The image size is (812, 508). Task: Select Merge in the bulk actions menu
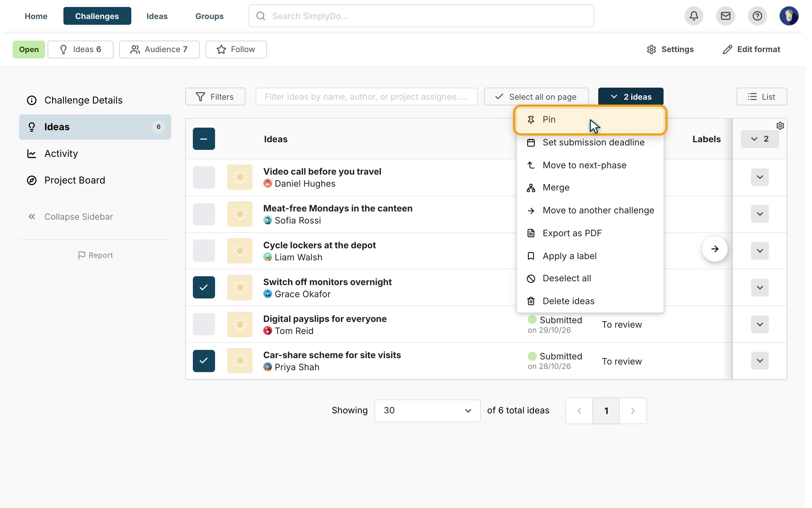point(590,187)
